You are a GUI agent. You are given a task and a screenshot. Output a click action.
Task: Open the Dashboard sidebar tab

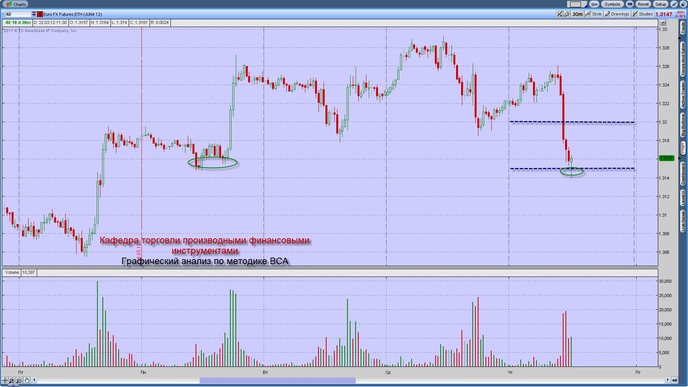click(683, 173)
